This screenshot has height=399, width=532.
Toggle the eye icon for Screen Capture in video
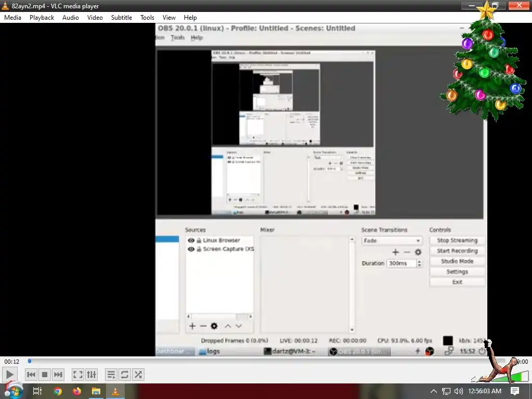click(191, 249)
